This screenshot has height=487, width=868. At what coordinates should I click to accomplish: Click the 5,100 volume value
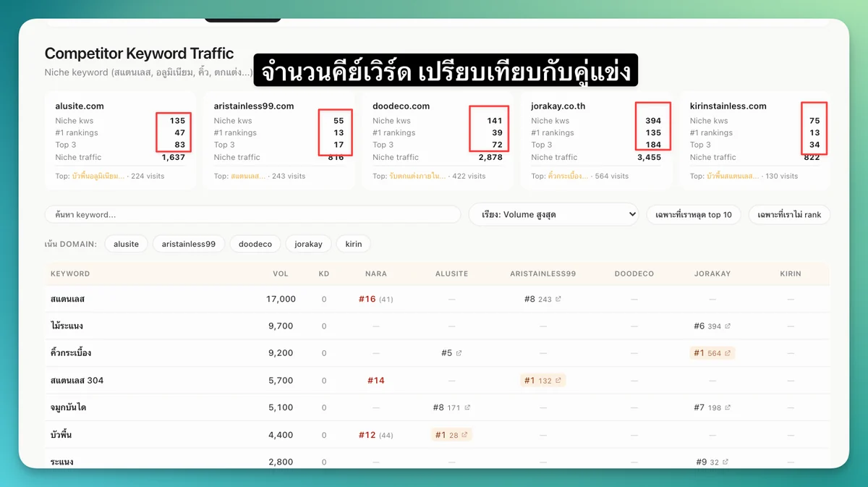click(x=281, y=407)
